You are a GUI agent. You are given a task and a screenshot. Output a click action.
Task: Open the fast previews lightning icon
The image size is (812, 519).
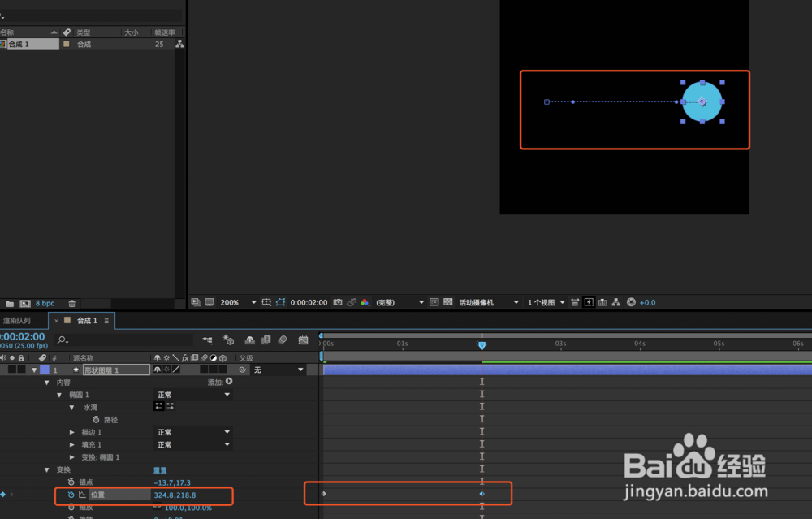pyautogui.click(x=589, y=302)
